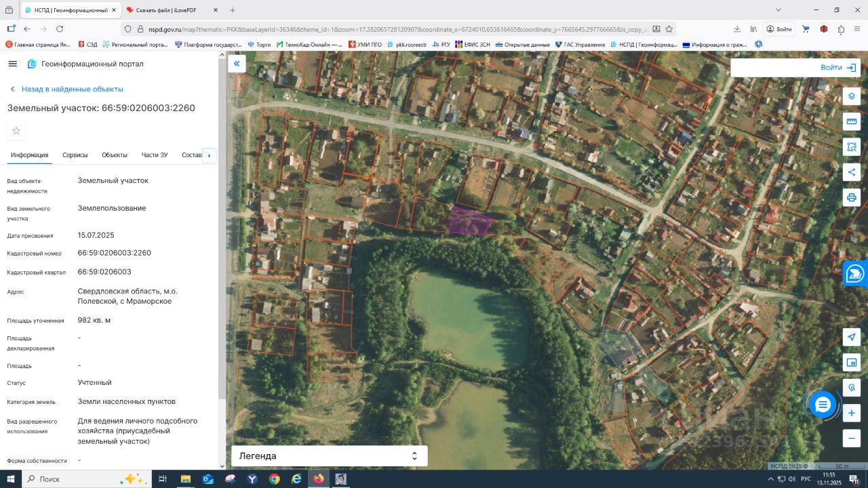868x488 pixels.
Task: Bookmark this page with the star
Action: (x=669, y=29)
